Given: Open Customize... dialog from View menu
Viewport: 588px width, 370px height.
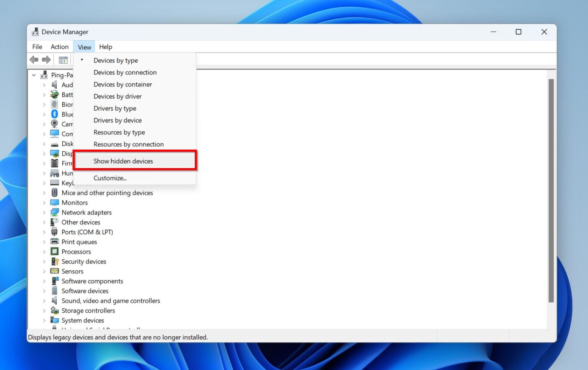Looking at the screenshot, I should [x=110, y=178].
